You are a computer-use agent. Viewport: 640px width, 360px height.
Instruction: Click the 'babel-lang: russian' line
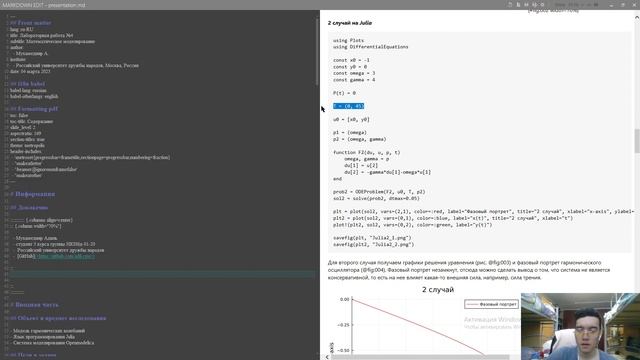click(28, 90)
